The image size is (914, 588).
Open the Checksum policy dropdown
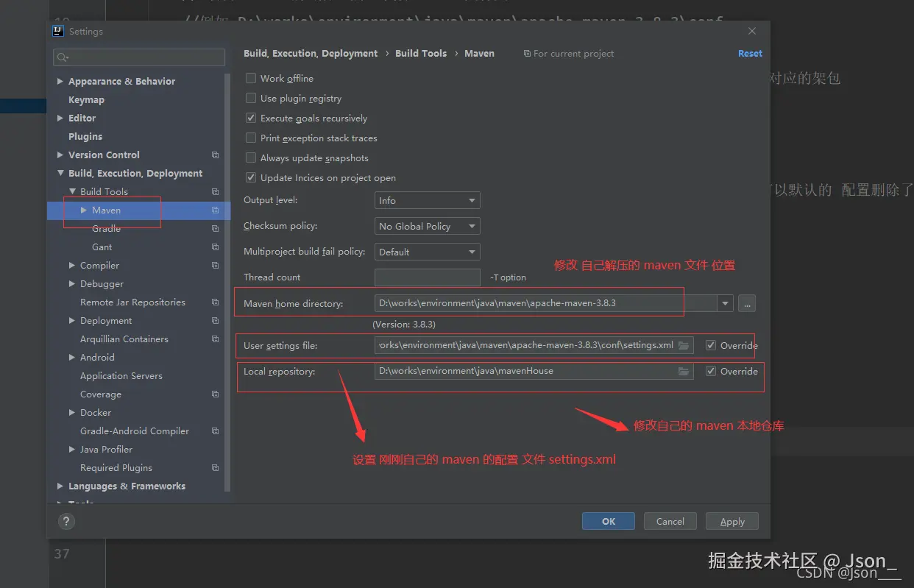[427, 226]
